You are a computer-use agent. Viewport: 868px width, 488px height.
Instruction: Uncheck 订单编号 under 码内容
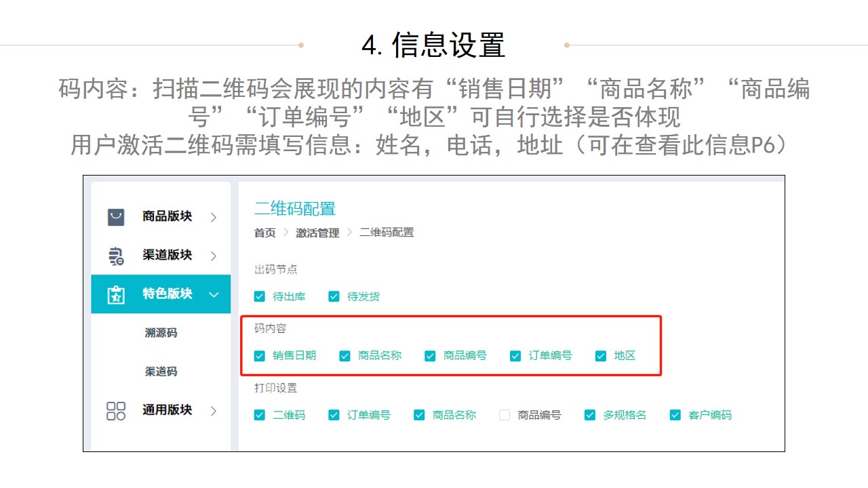point(515,356)
